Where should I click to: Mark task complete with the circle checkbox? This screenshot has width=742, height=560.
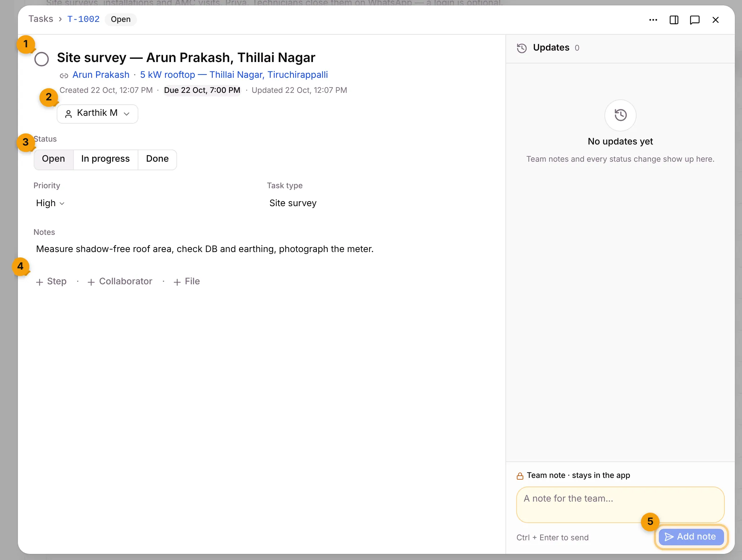(x=42, y=59)
